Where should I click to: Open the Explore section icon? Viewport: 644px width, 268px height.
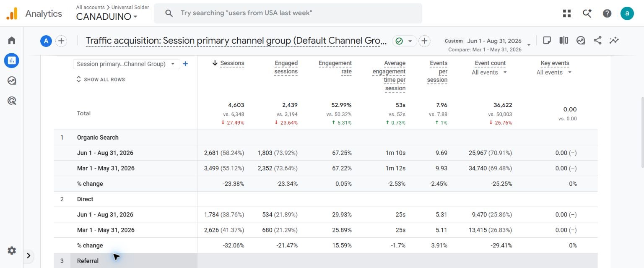pos(12,81)
